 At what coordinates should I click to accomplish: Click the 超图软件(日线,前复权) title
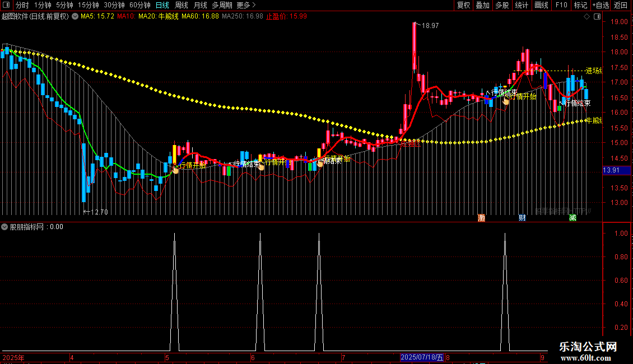click(35, 17)
